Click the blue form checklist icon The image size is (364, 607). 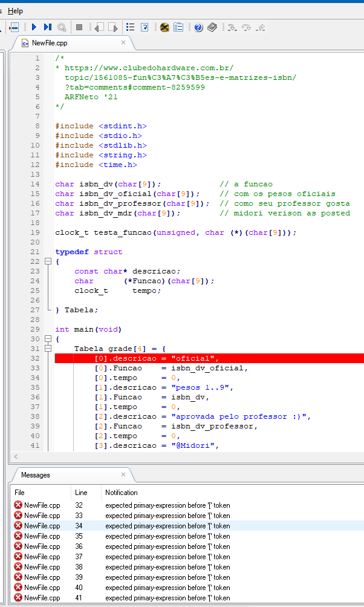(x=178, y=27)
